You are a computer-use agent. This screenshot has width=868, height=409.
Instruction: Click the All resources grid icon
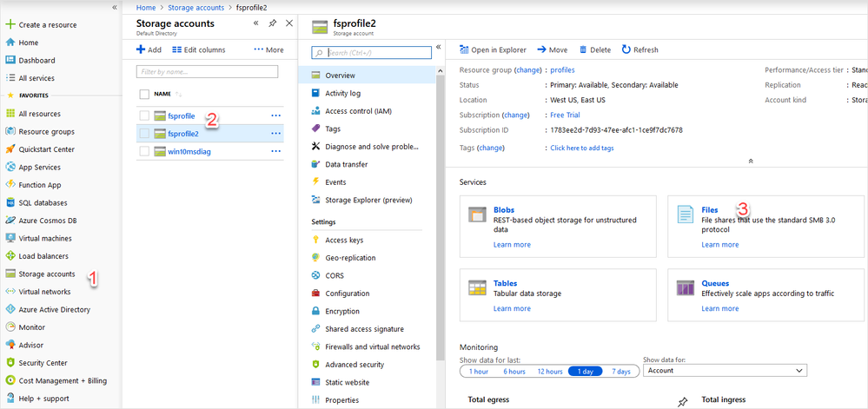pos(10,114)
